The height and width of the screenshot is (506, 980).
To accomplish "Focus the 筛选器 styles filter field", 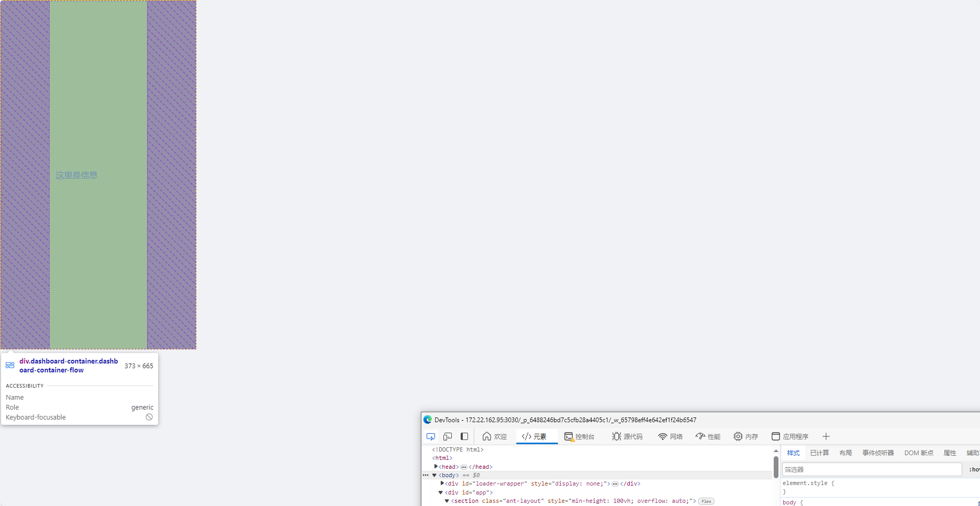I will click(872, 469).
